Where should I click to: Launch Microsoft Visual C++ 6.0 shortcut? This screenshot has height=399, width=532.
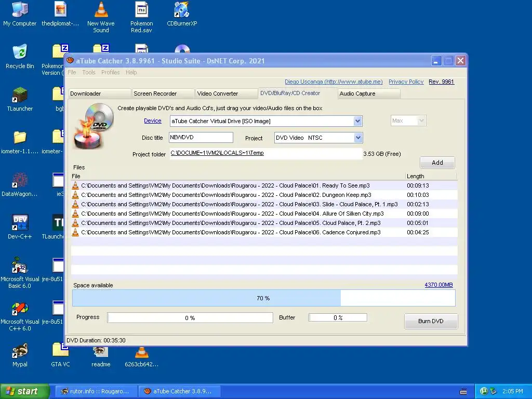coord(20,315)
